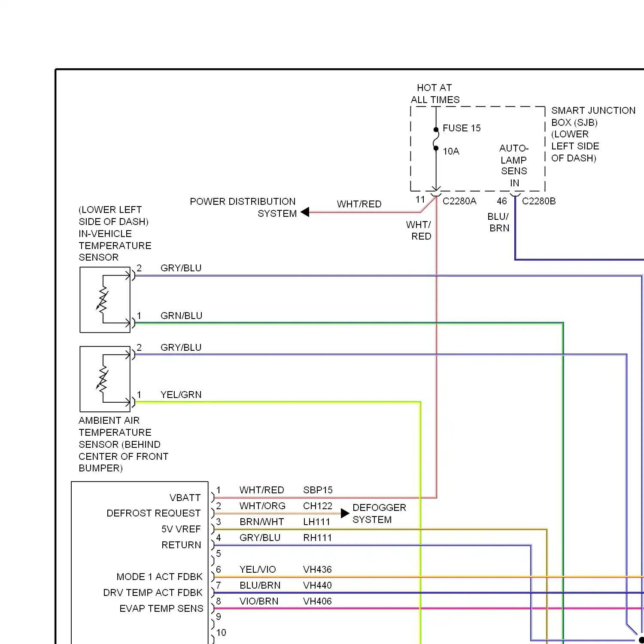Click the '10A' fuse rating text
Screen dimensions: 644x644
click(x=451, y=151)
